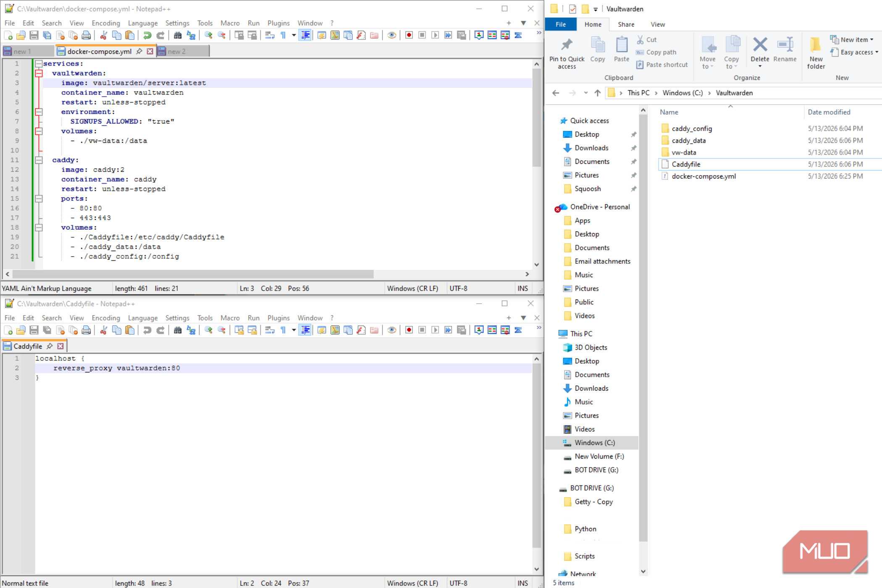Viewport: 882px width, 588px height.
Task: Collapse the services fold marker on line 1
Action: [x=39, y=63]
